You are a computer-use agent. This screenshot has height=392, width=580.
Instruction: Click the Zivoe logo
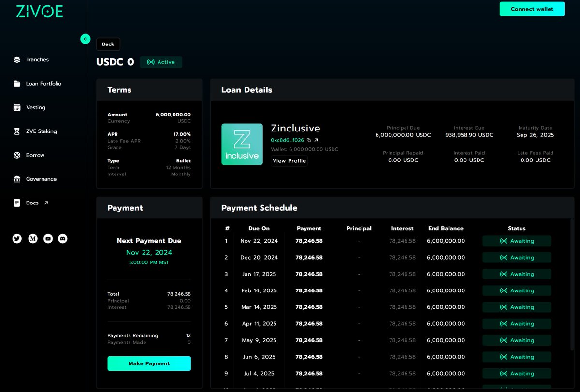coord(40,11)
